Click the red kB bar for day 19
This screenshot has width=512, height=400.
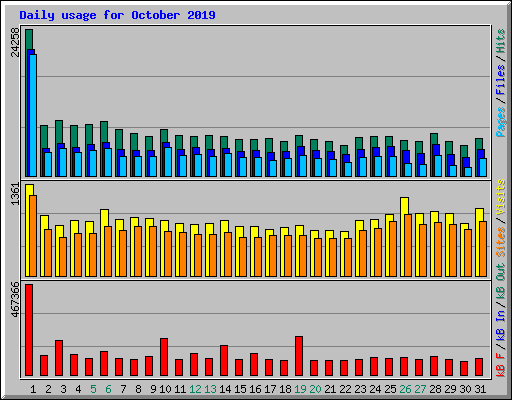(299, 356)
